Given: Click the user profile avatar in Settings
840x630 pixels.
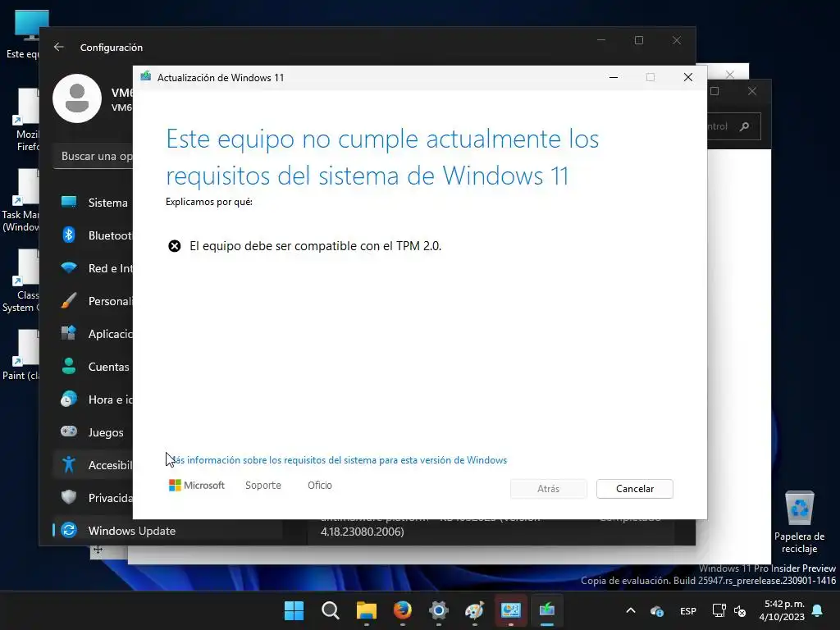Looking at the screenshot, I should [x=77, y=98].
